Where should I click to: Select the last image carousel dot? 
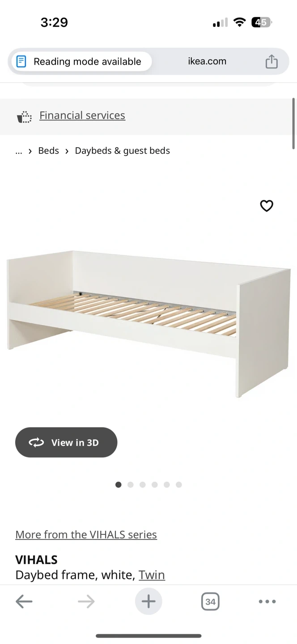178,484
